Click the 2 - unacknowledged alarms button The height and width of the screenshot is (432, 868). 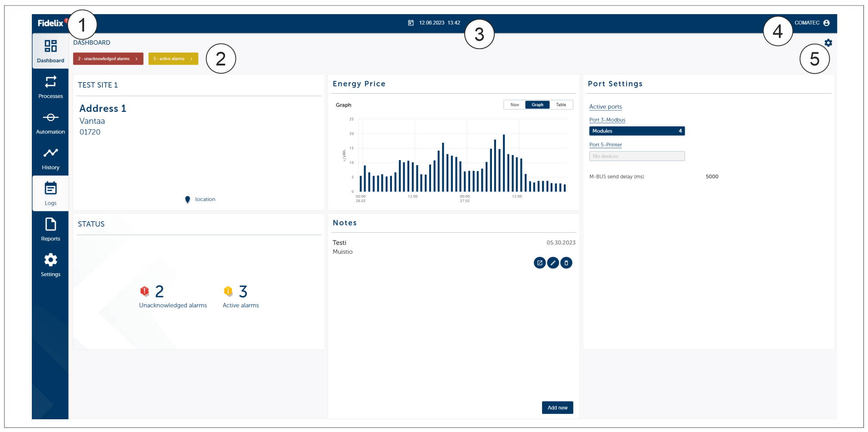click(108, 59)
